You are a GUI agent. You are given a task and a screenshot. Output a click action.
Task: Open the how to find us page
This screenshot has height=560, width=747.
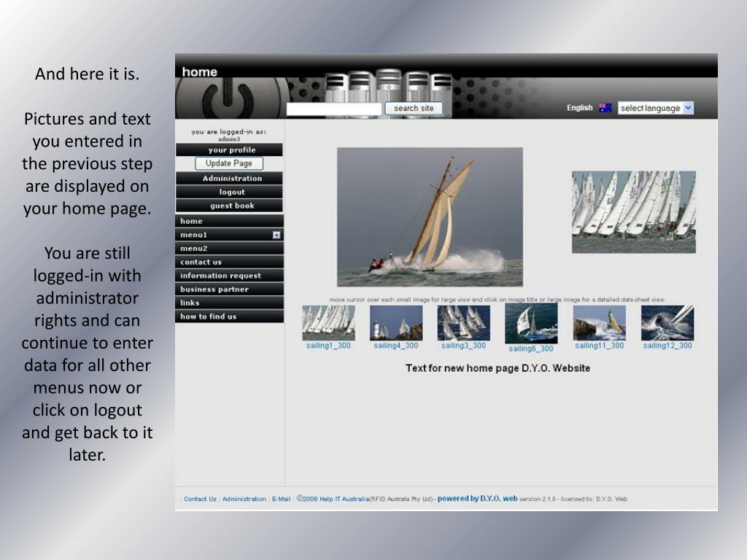click(x=229, y=316)
